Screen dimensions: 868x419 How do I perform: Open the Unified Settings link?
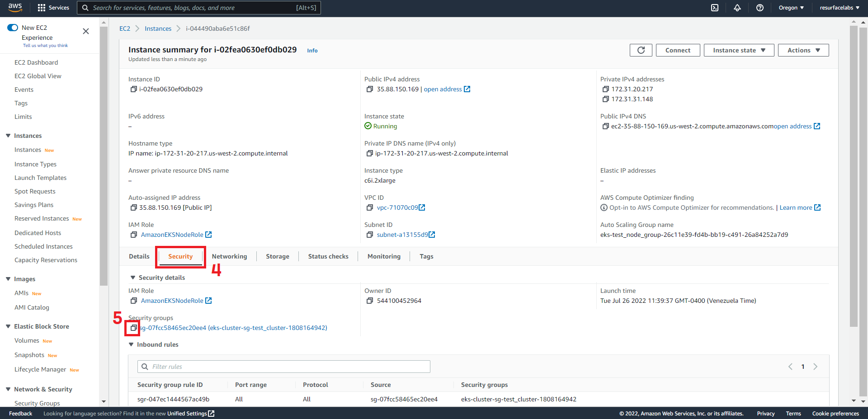[x=191, y=413]
